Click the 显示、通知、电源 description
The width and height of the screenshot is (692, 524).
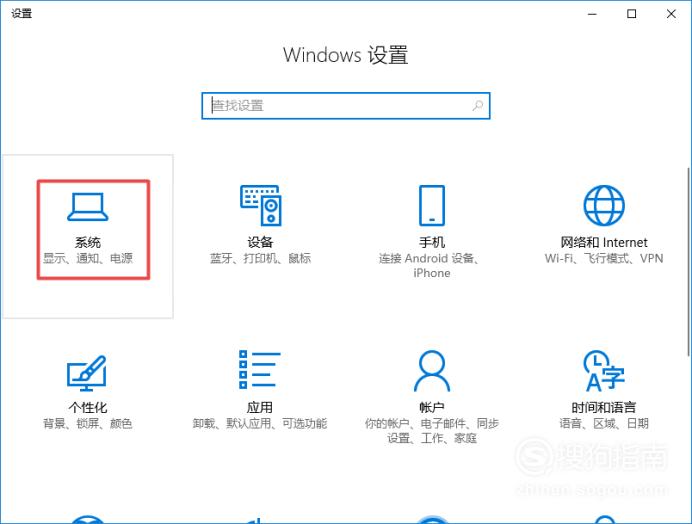[x=88, y=258]
